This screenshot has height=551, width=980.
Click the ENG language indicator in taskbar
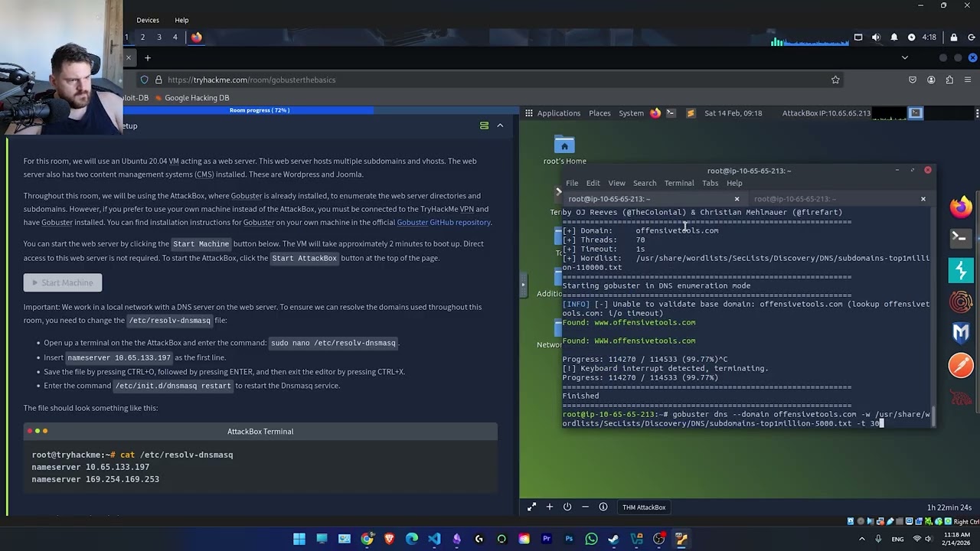coord(897,539)
